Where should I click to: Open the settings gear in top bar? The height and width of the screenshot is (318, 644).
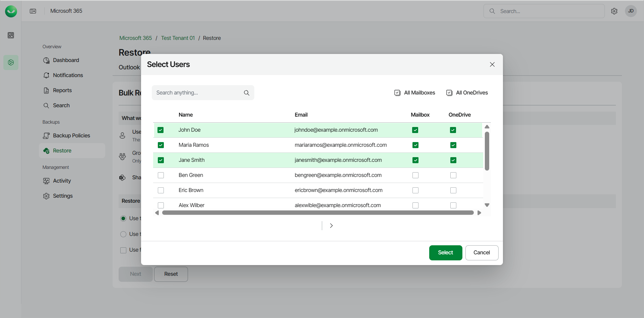(614, 11)
